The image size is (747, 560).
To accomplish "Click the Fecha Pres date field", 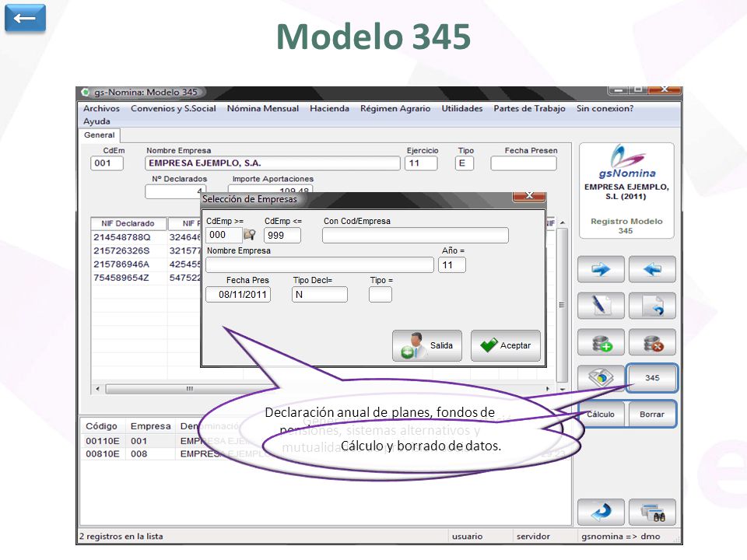I will click(x=238, y=294).
